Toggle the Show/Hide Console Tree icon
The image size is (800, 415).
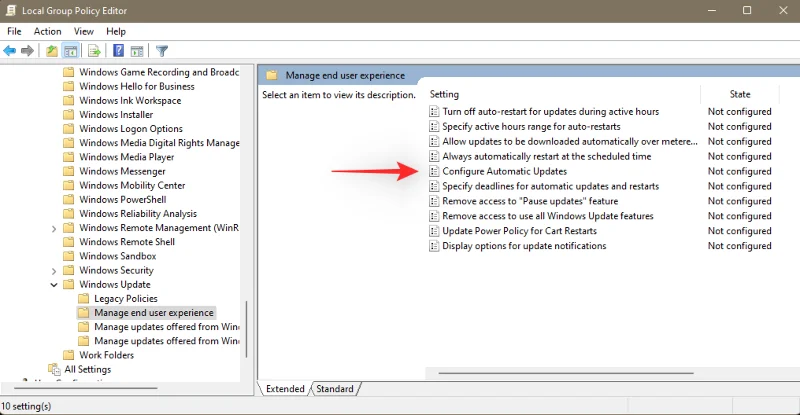(70, 51)
